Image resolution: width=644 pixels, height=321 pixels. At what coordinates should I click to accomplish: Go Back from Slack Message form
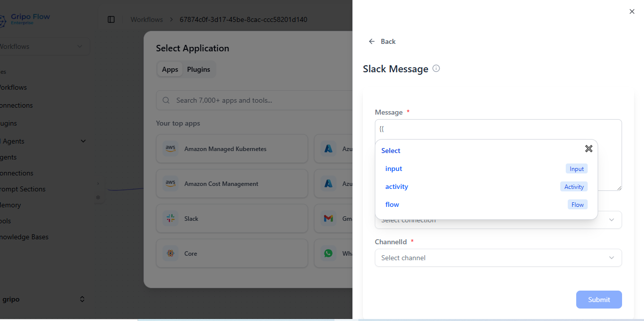click(382, 41)
